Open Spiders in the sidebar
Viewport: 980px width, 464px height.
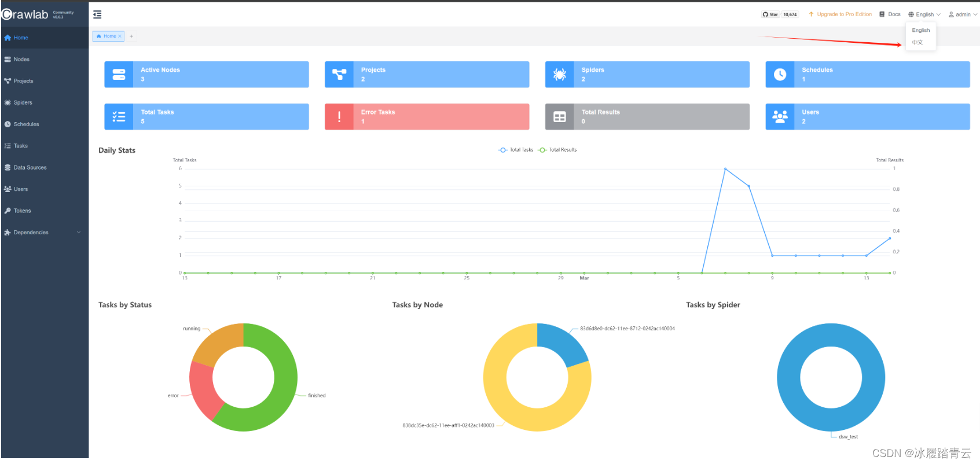tap(45, 102)
